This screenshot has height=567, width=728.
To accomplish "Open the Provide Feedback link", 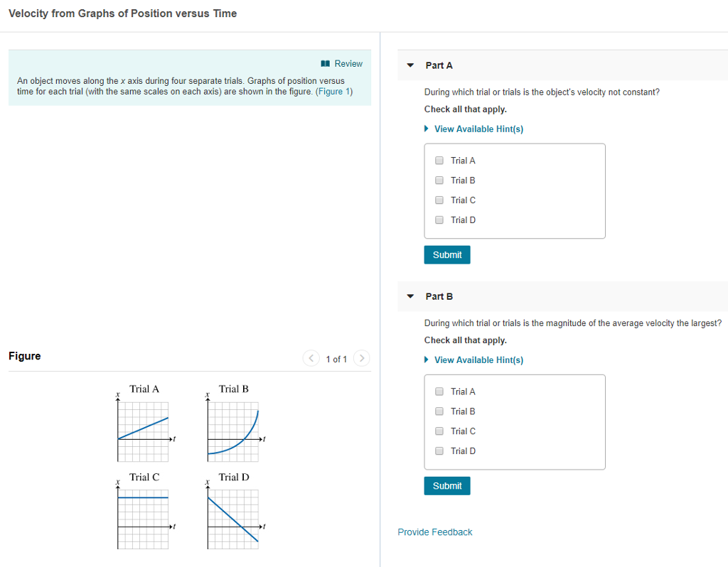I will coord(434,531).
